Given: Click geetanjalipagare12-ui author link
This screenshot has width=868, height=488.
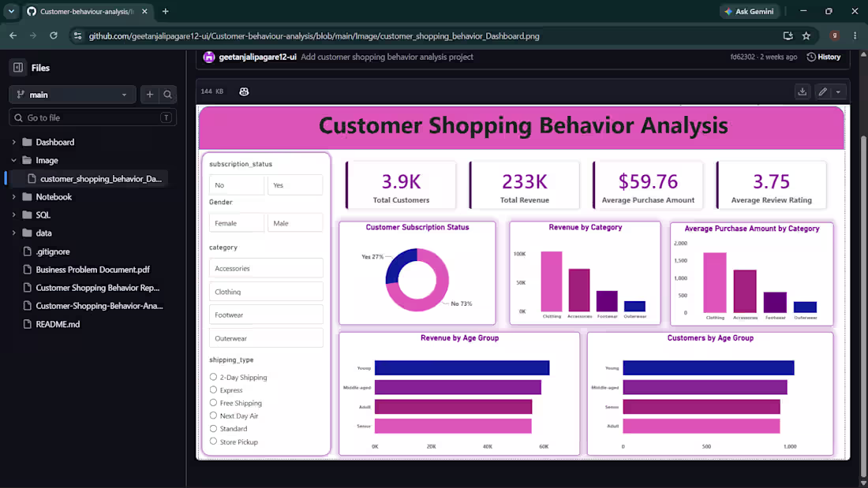Looking at the screenshot, I should (257, 57).
